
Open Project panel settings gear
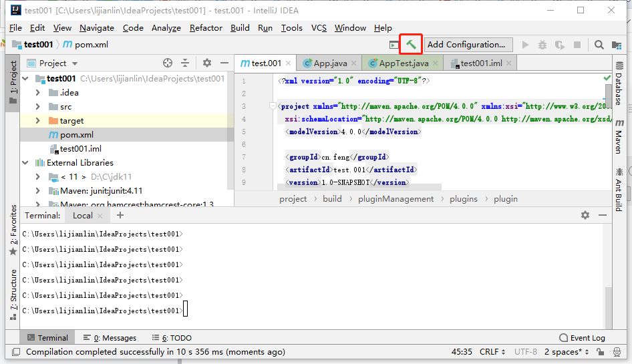click(x=207, y=63)
